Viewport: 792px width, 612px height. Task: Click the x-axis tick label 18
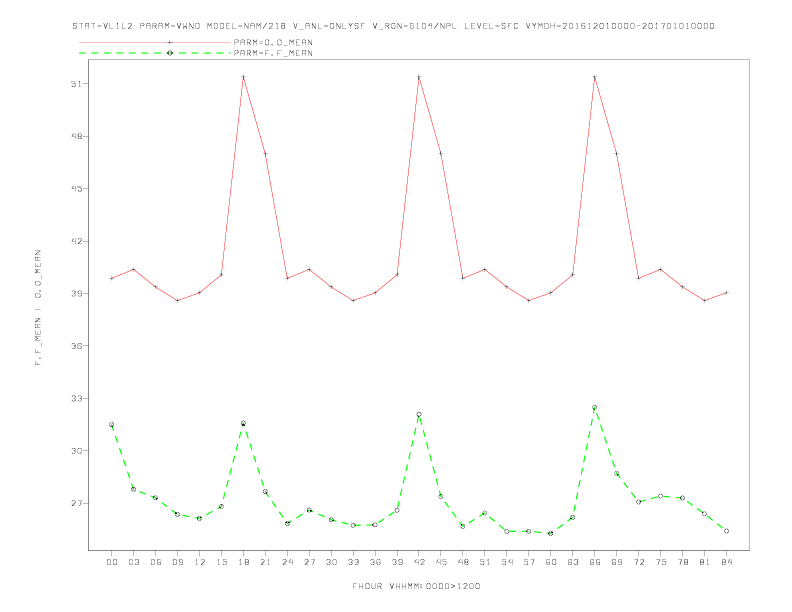243,562
